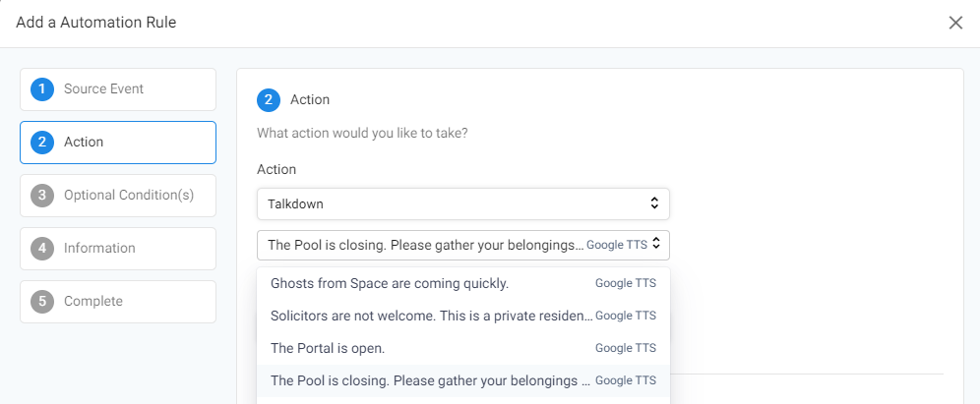
Task: Click the step 1 number circle
Action: point(42,89)
